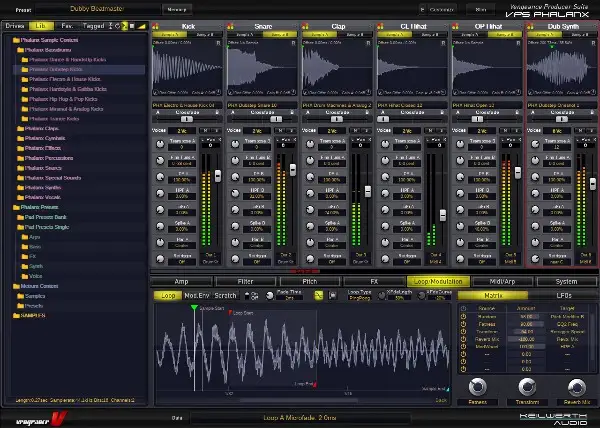The height and width of the screenshot is (428, 600).
Task: Click the Fatness macro knob
Action: coord(477,387)
